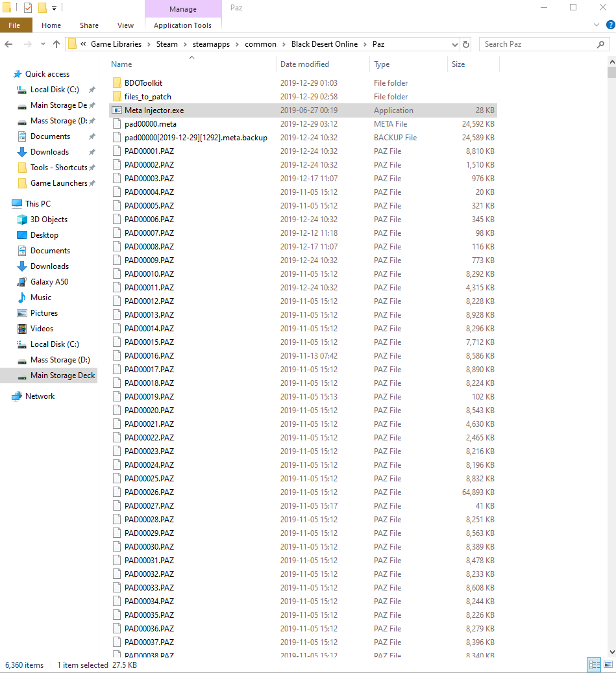616x673 pixels.
Task: Open the recent locations dropdown arrow
Action: point(42,44)
